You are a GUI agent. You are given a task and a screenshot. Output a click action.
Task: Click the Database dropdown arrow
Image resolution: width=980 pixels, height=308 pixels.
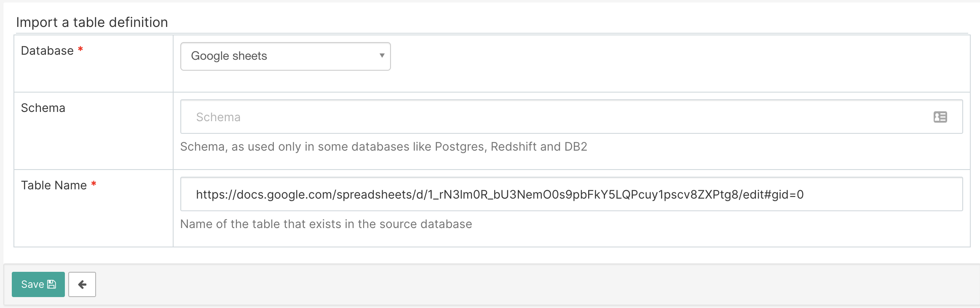(382, 56)
